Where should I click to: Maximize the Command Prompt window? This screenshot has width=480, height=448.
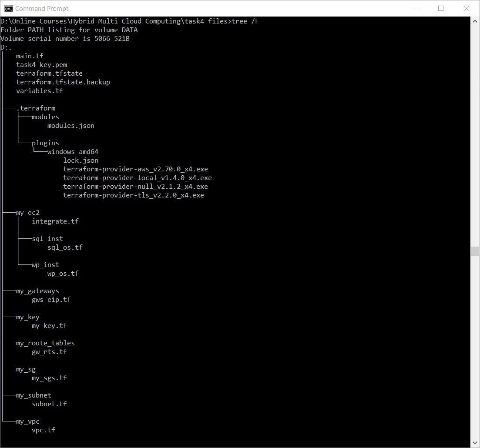point(441,8)
